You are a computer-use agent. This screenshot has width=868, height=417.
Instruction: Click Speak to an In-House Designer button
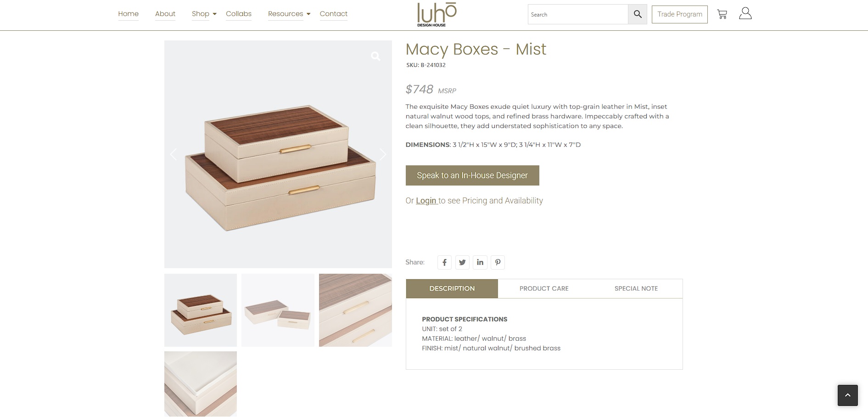(472, 175)
